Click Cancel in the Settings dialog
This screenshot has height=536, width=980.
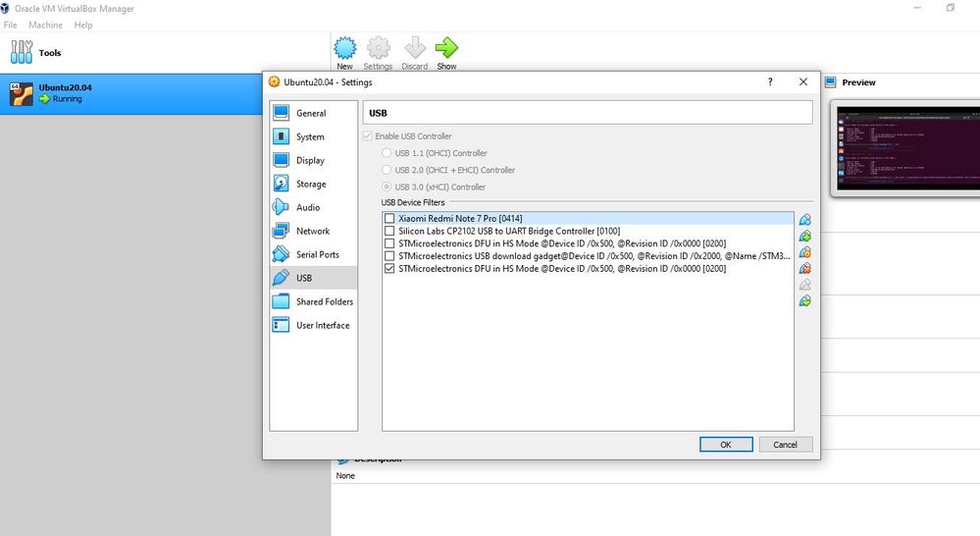click(x=786, y=444)
